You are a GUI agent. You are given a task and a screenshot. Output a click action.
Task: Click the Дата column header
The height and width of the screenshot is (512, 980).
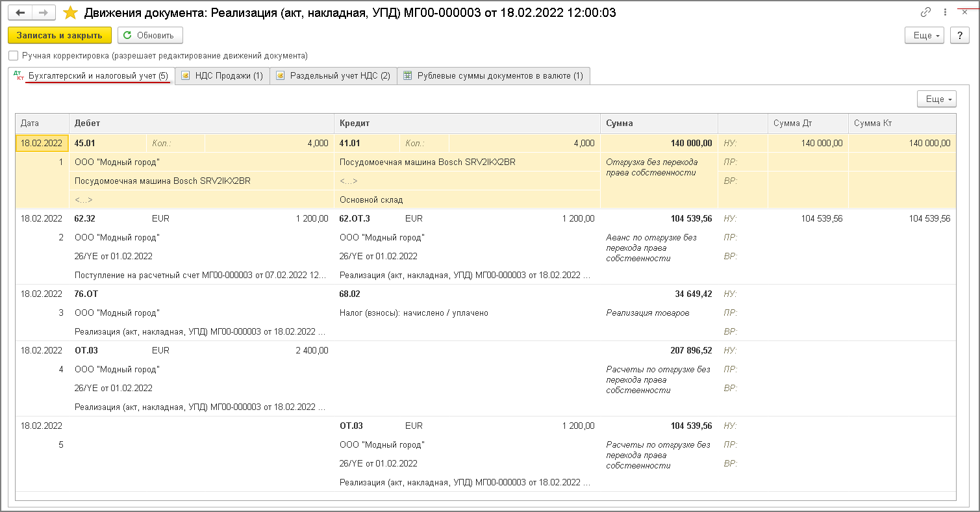coord(42,123)
